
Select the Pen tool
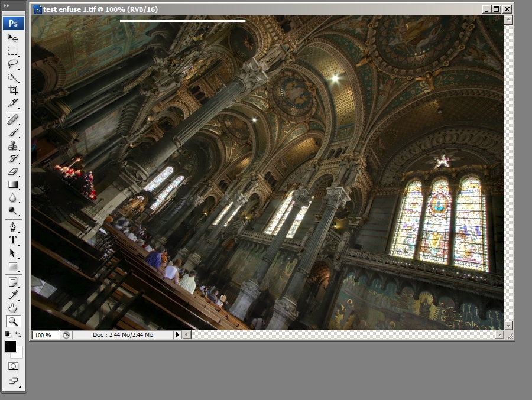[13, 227]
